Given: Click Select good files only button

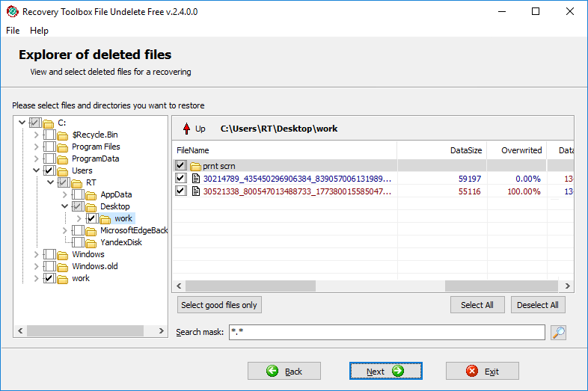Looking at the screenshot, I should pos(219,305).
